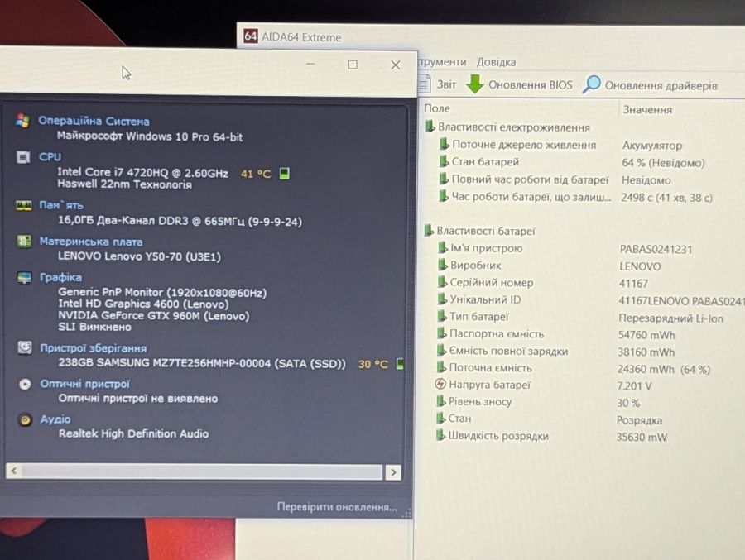Viewport: 745px width, 560px height.
Task: Open the Графіка section link
Action: (60, 277)
